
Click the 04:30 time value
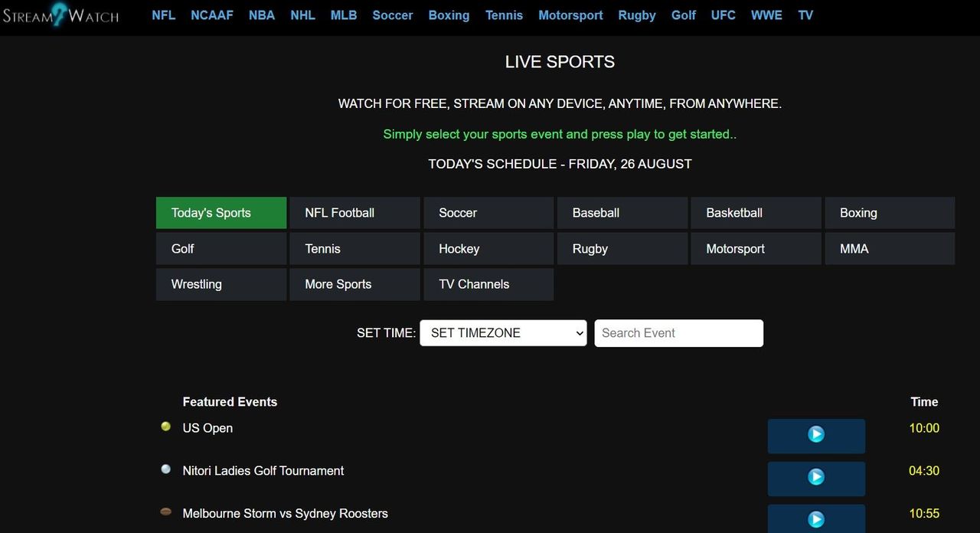tap(924, 471)
